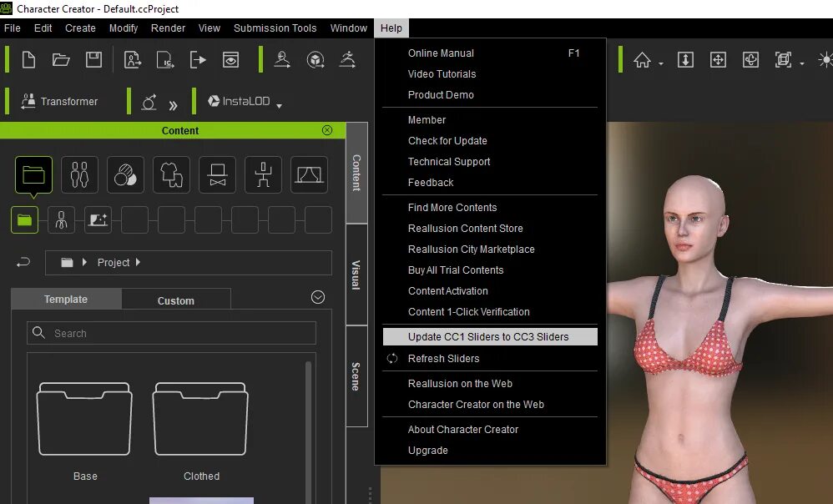This screenshot has height=504, width=833.
Task: Switch to the Template tab
Action: click(x=66, y=299)
